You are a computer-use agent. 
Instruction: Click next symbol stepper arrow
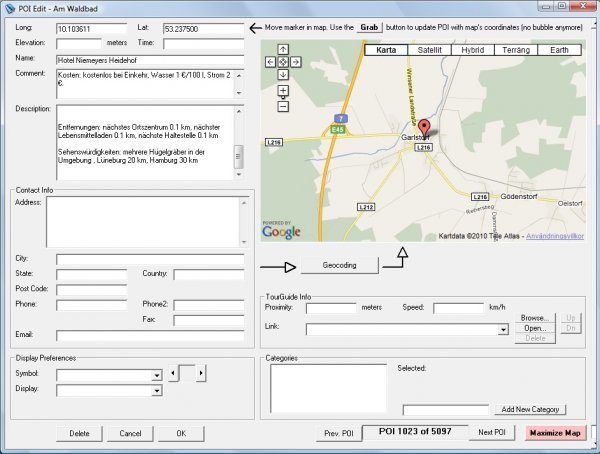pos(201,373)
